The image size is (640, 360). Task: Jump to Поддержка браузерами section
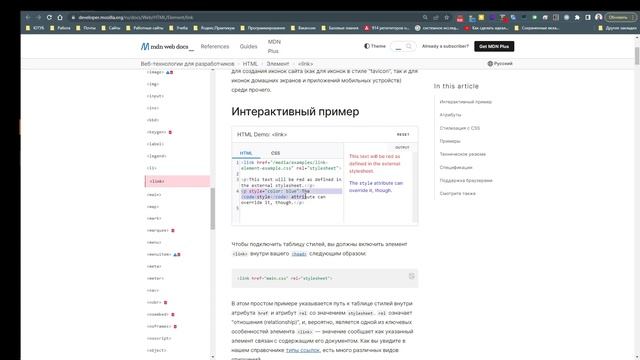pyautogui.click(x=466, y=180)
